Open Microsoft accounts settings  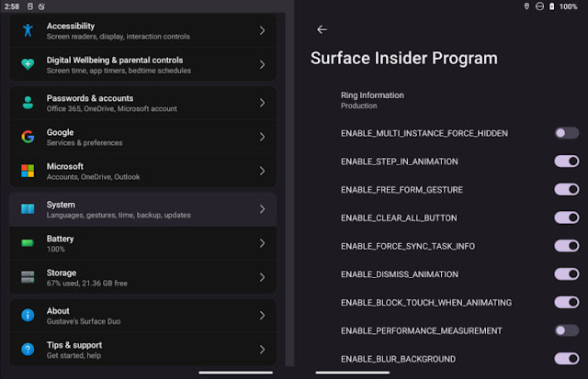pos(143,172)
